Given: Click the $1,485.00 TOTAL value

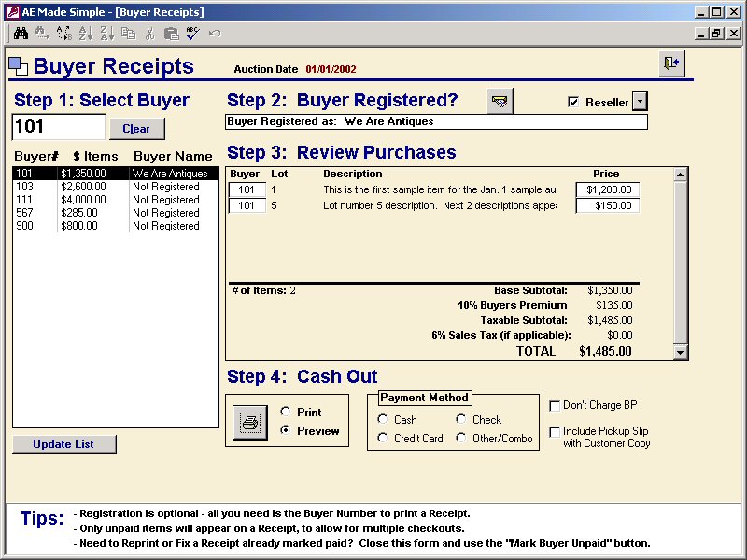Looking at the screenshot, I should pos(605,352).
